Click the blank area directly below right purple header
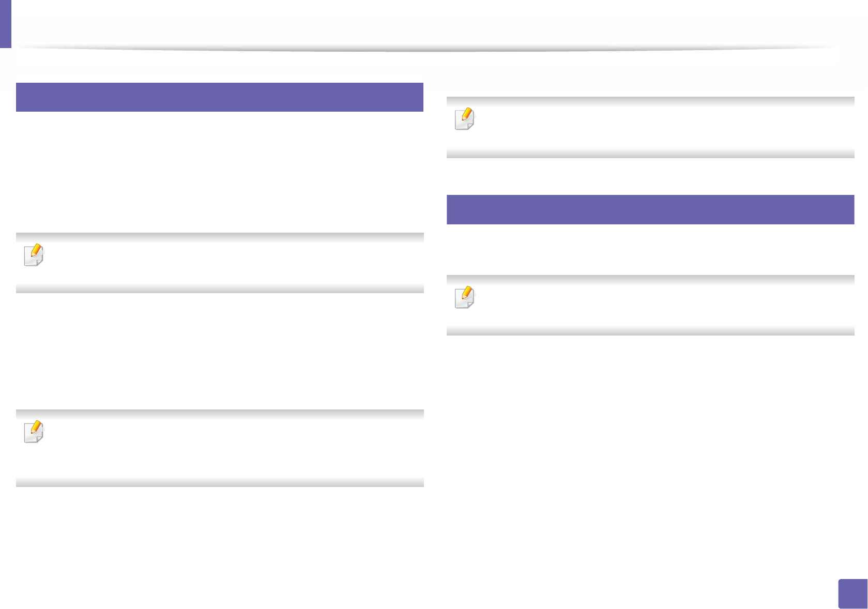This screenshot has width=868, height=609. pos(650,248)
